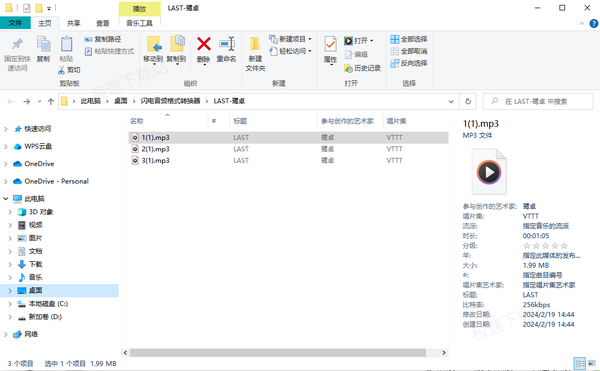Click the search LAST folder box
Screen dimensions: 600x371
(x=538, y=101)
